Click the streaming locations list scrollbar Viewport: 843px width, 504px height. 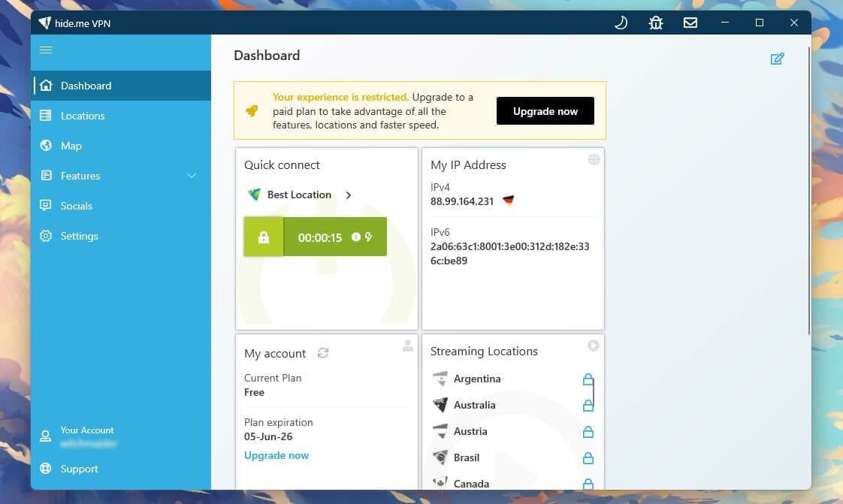pyautogui.click(x=594, y=393)
